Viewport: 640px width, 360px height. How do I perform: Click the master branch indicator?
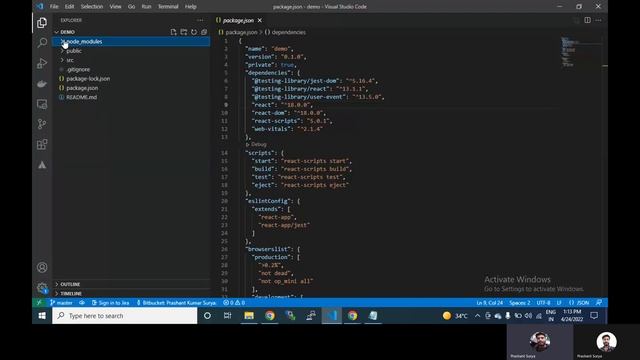point(61,302)
